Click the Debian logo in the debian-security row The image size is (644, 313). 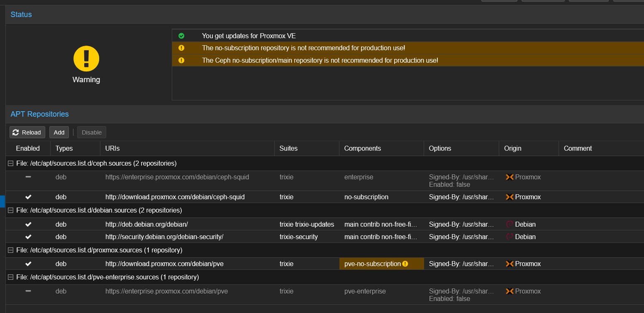[x=510, y=237]
